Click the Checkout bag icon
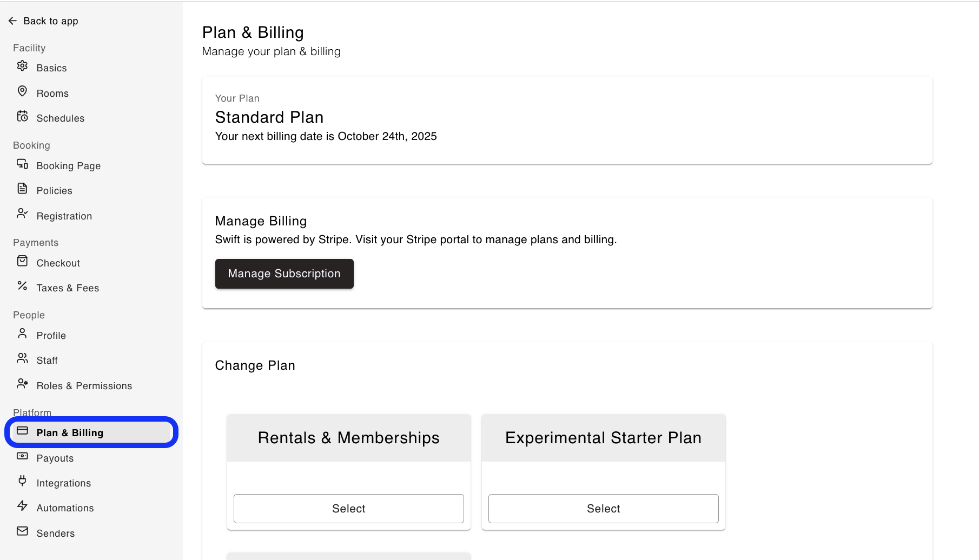This screenshot has width=979, height=560. (22, 261)
